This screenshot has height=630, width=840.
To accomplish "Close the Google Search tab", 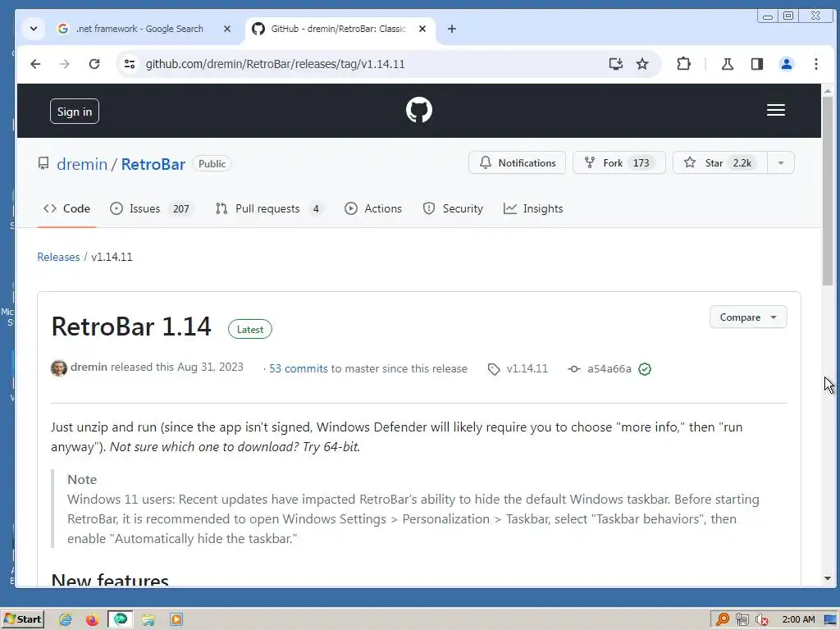I will (227, 29).
